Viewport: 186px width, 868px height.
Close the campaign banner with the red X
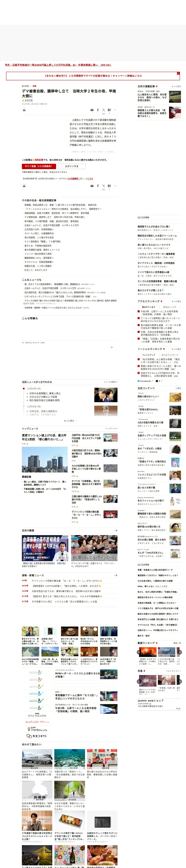[178, 73]
